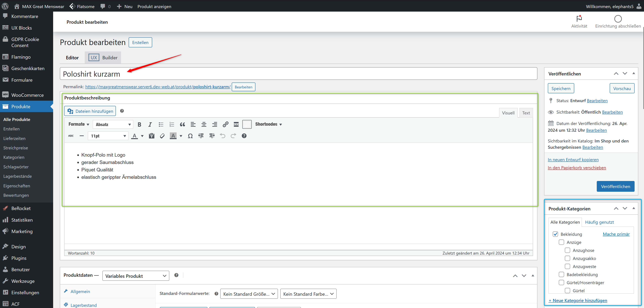Insert or edit a link
644x308 pixels.
click(x=225, y=124)
